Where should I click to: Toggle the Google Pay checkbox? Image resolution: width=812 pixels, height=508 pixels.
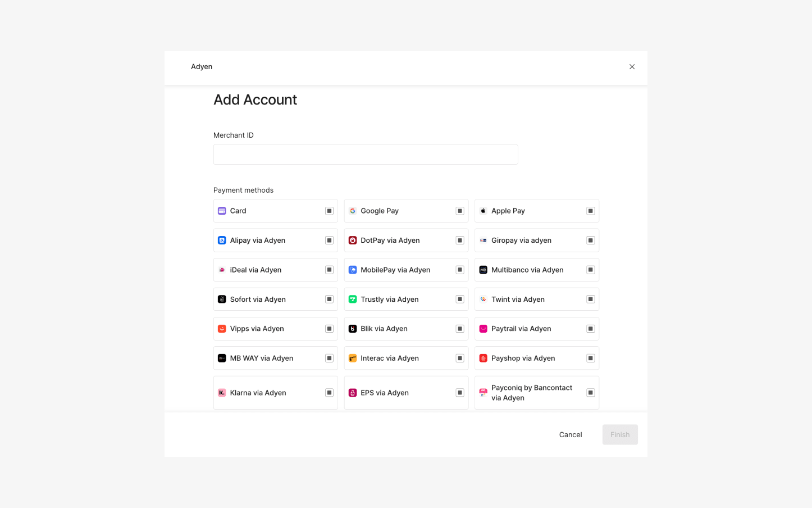(460, 211)
